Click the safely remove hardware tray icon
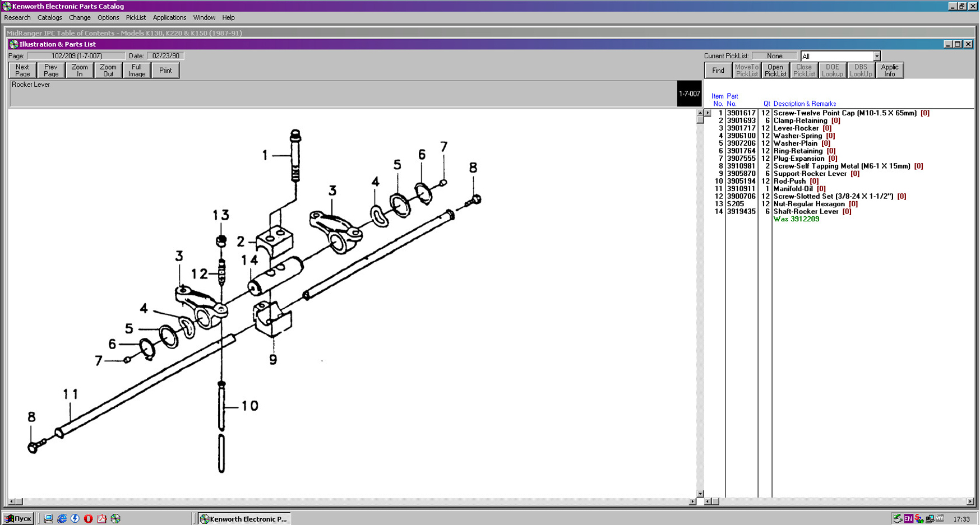The height and width of the screenshot is (525, 980). click(898, 519)
